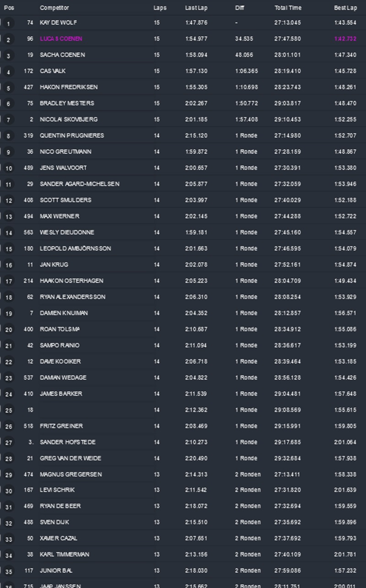
Task: Click the Last Lap column header
Action: pos(195,8)
